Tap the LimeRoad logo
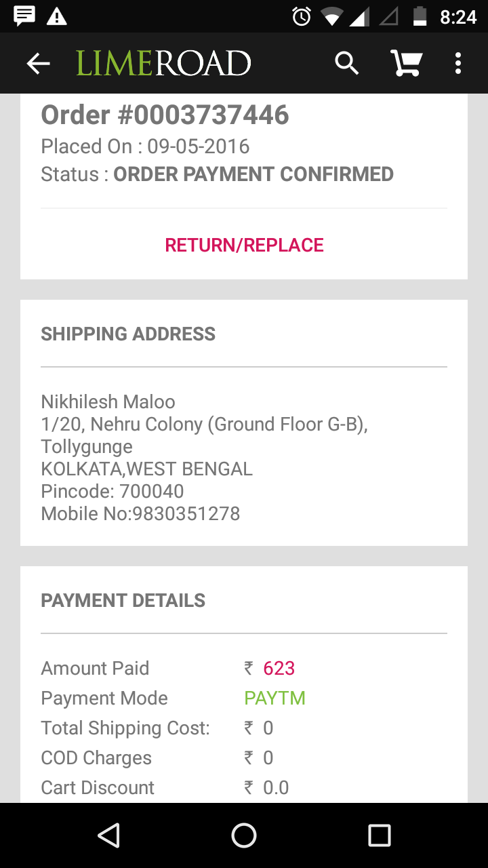Viewport: 488px width, 868px height. (x=163, y=64)
